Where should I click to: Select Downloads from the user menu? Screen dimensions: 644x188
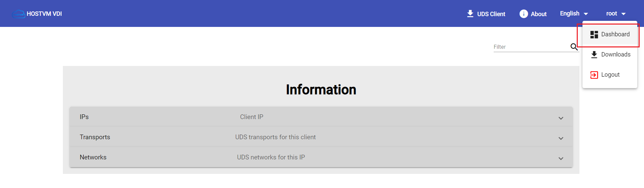point(610,54)
